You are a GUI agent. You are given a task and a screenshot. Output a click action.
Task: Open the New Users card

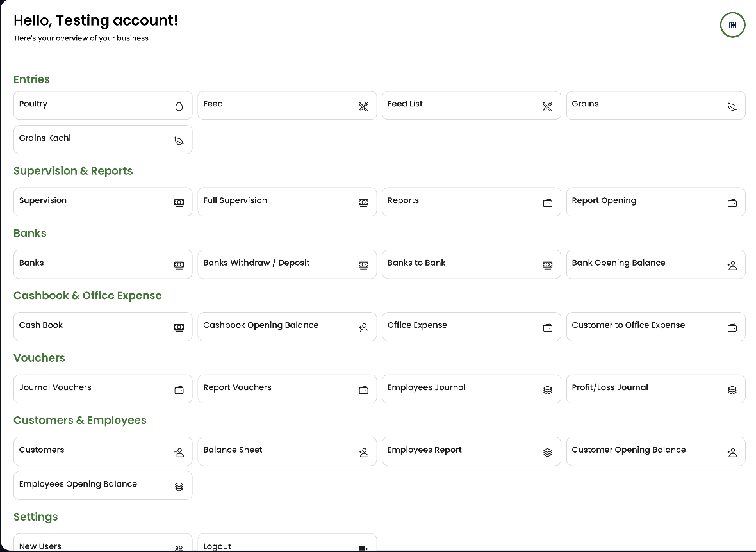pos(103,544)
